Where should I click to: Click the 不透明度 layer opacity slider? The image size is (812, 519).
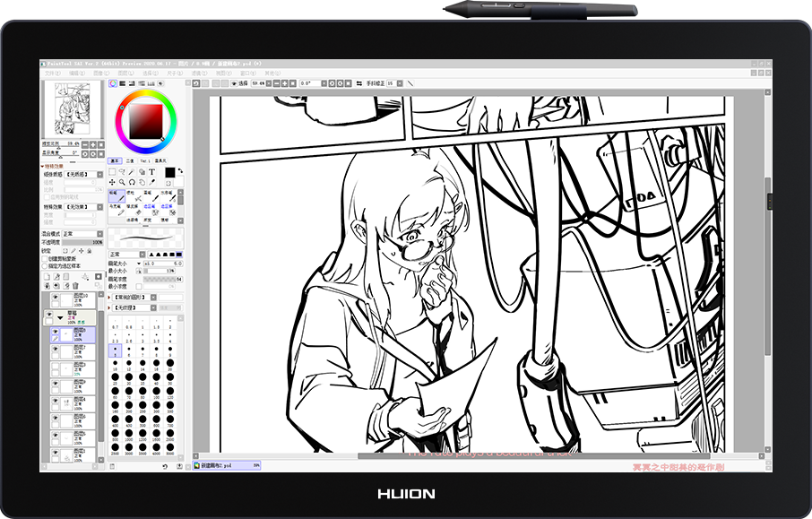coord(82,242)
